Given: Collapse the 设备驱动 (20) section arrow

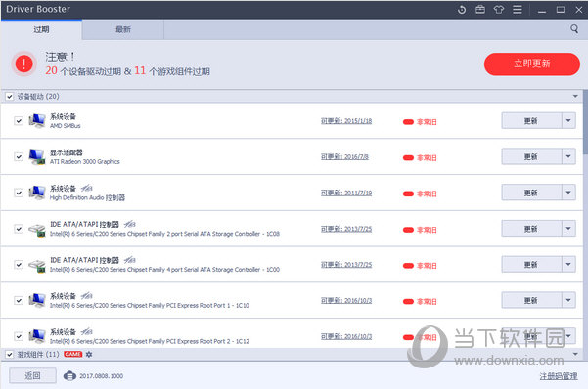Looking at the screenshot, I should coord(575,97).
